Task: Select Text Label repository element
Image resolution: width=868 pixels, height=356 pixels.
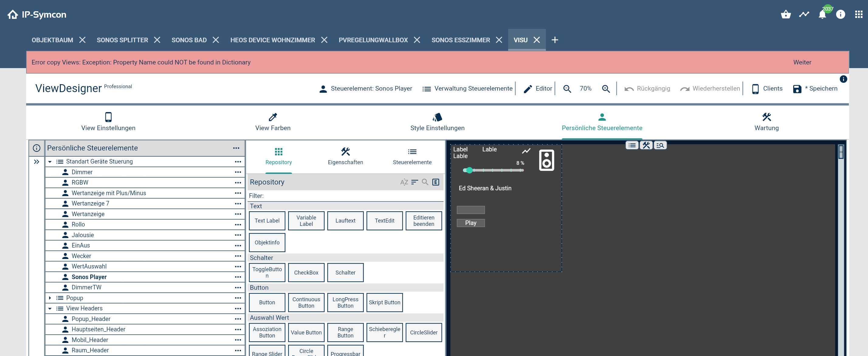Action: [x=267, y=221]
